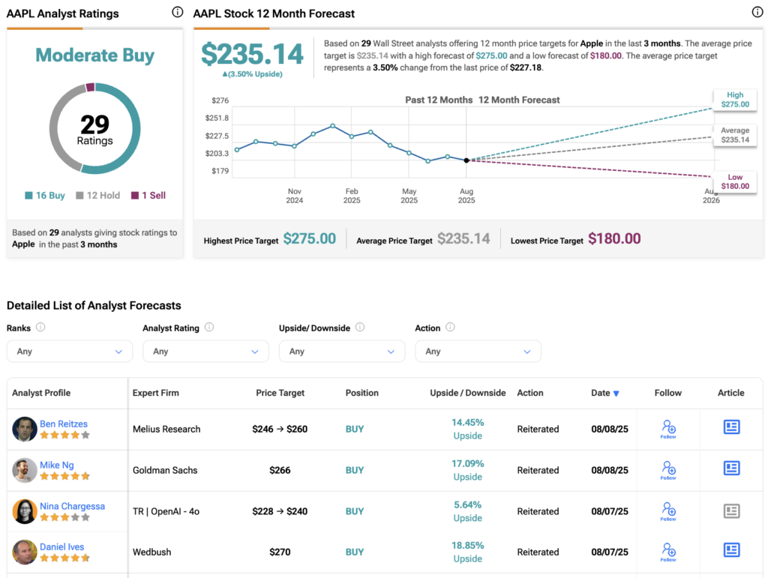Click the TR | OpenAI - 4o firm name
The width and height of the screenshot is (768, 578).
point(166,511)
